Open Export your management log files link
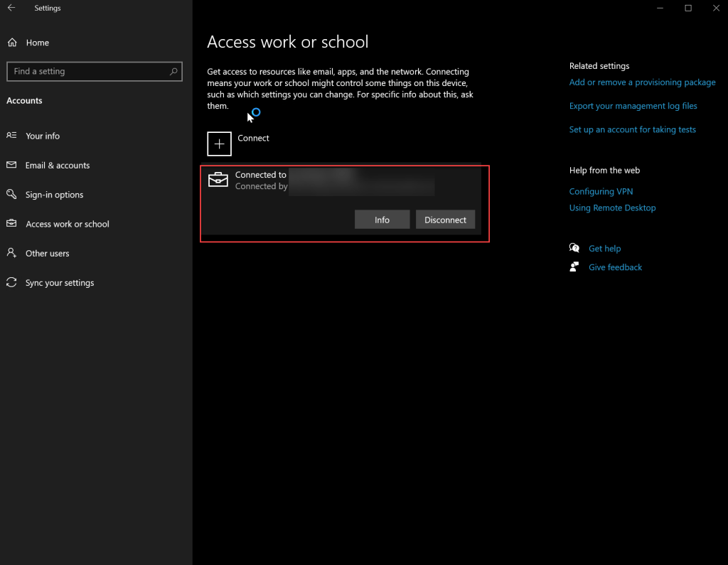 633,106
